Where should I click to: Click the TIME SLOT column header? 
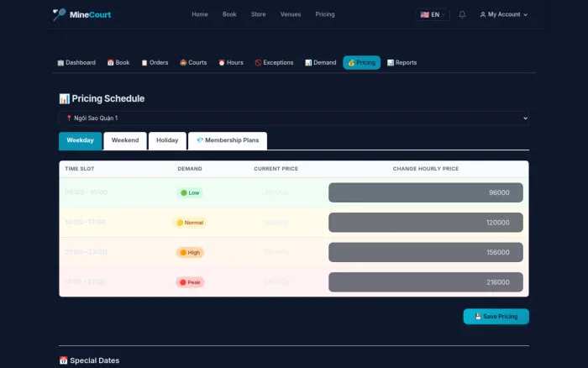tap(80, 169)
